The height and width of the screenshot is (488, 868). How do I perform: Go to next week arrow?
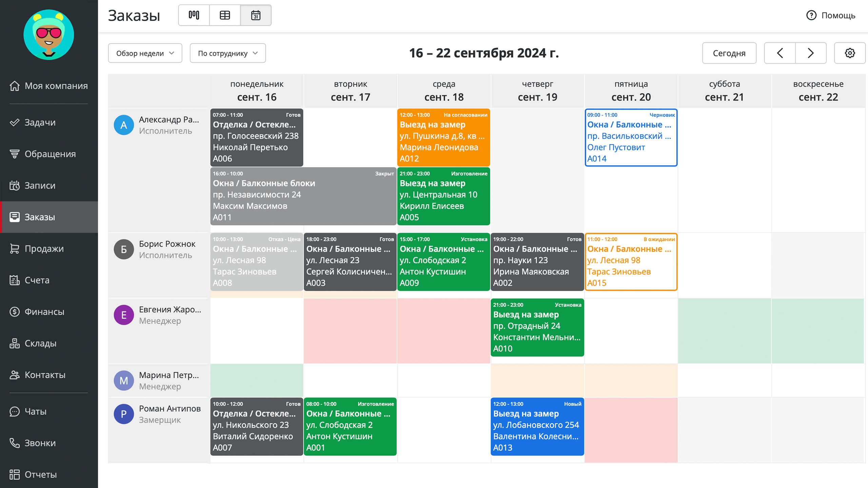(x=811, y=53)
